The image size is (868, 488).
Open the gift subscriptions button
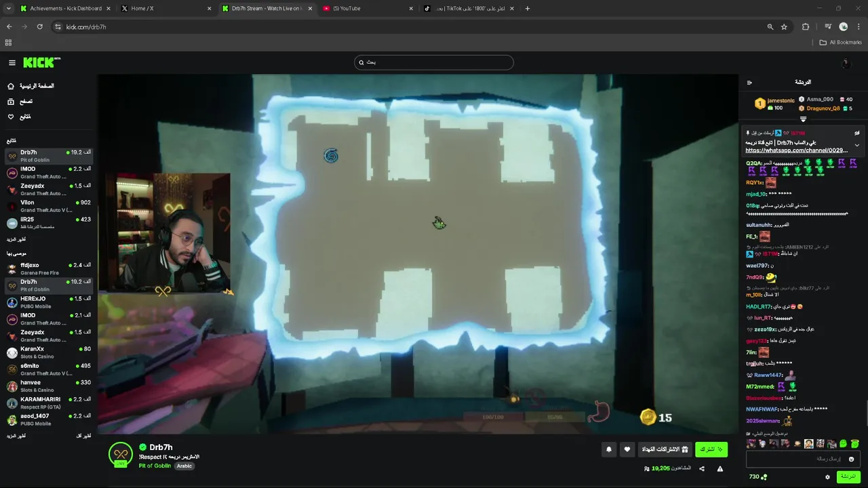point(665,449)
